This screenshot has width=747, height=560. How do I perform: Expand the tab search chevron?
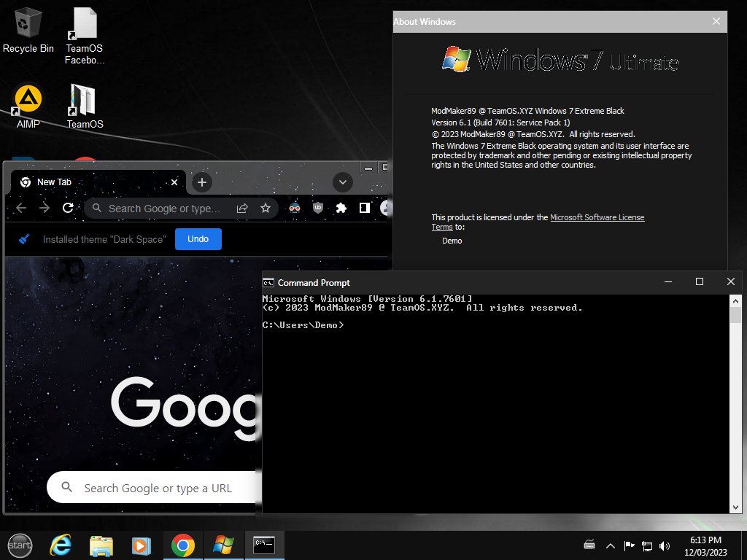click(343, 182)
